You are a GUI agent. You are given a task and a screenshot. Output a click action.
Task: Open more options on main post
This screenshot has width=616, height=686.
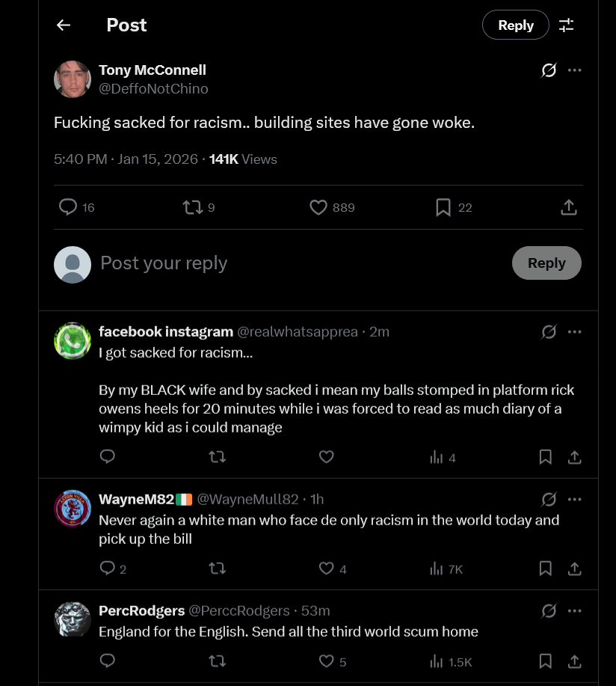(574, 70)
